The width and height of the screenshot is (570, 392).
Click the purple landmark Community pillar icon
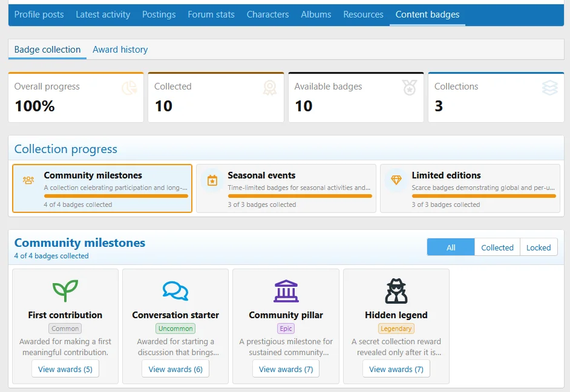(x=286, y=291)
